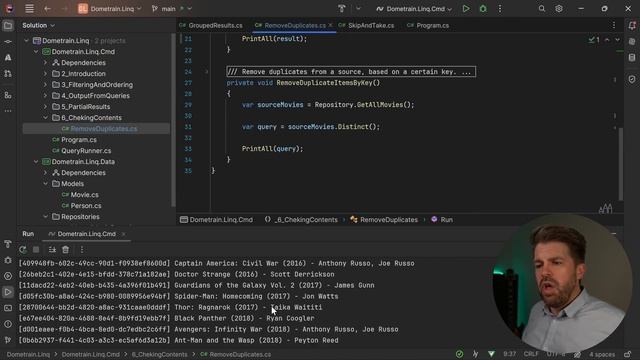This screenshot has height=360, width=640.
Task: Collapse the Dometrain.Linq.Data project node
Action: [x=36, y=162]
